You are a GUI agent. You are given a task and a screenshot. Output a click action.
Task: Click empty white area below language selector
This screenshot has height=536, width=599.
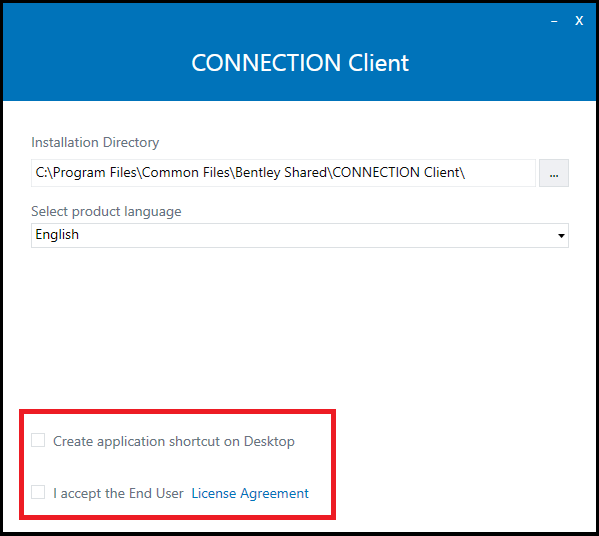300,325
